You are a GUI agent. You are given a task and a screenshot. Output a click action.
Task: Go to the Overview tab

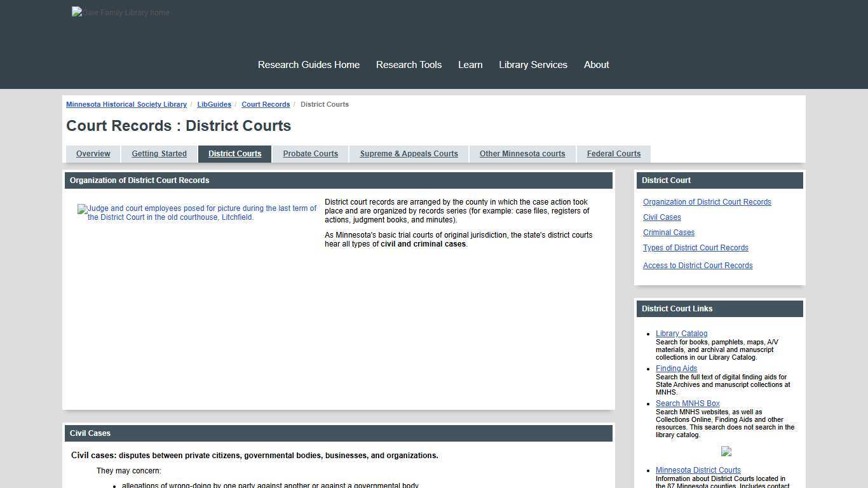point(93,153)
